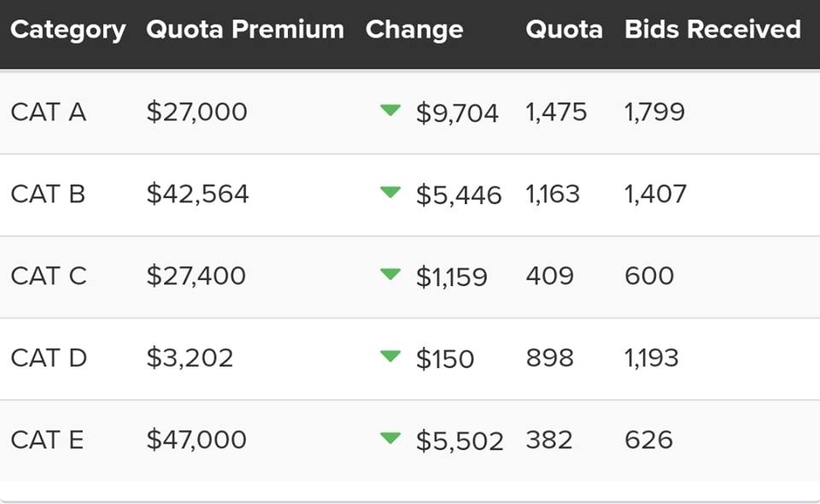
Task: Click the $3,202 premium for CAT D
Action: click(x=190, y=358)
